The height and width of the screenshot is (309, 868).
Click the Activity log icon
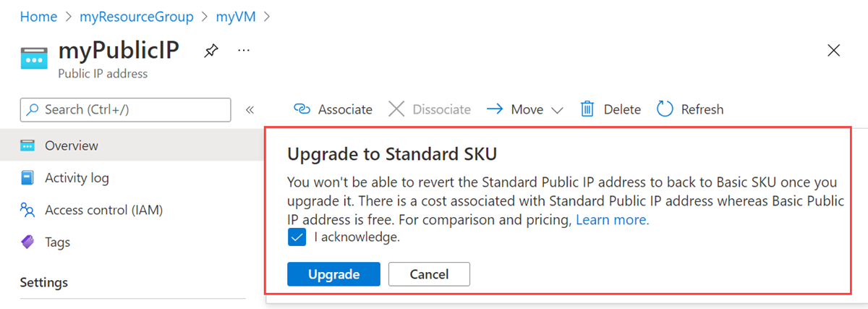[27, 178]
